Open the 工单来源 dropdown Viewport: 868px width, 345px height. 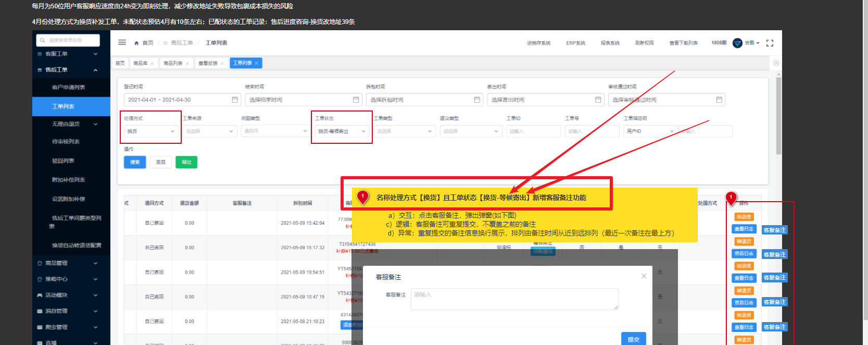pyautogui.click(x=210, y=131)
